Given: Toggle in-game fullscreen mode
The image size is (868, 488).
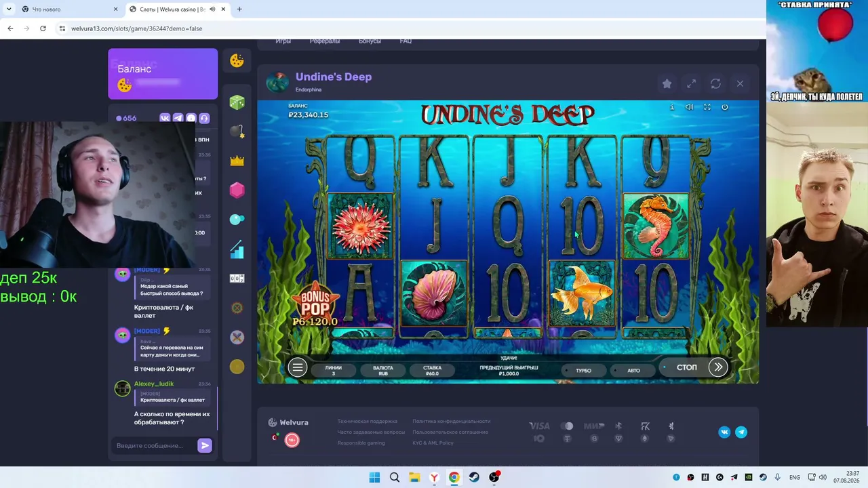Looking at the screenshot, I should pos(707,107).
